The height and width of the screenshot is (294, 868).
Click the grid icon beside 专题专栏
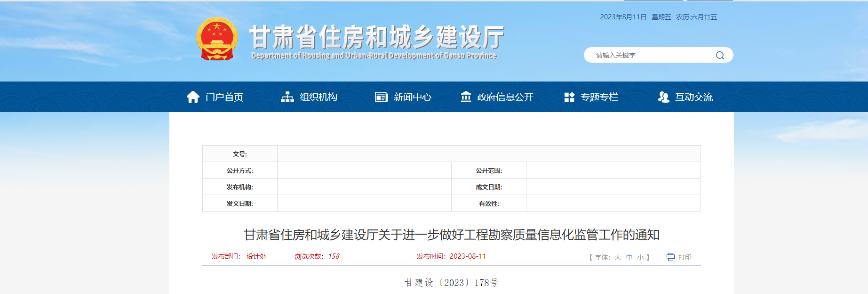click(x=569, y=97)
